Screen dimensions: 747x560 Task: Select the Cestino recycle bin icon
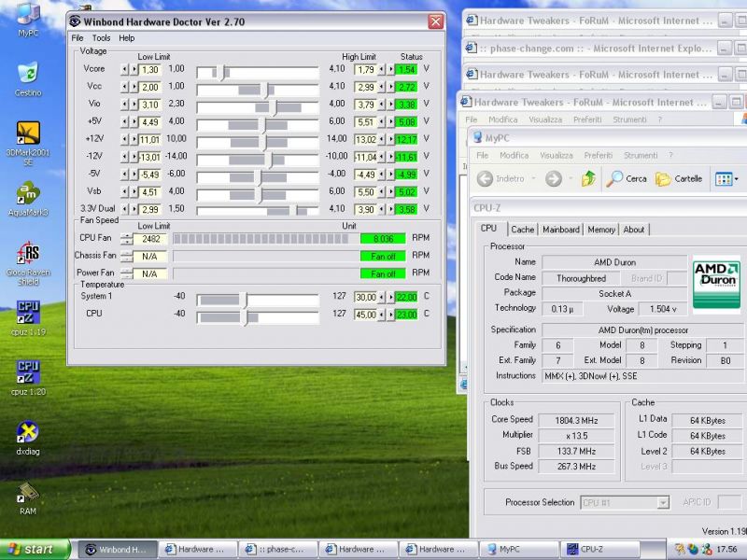coord(28,79)
